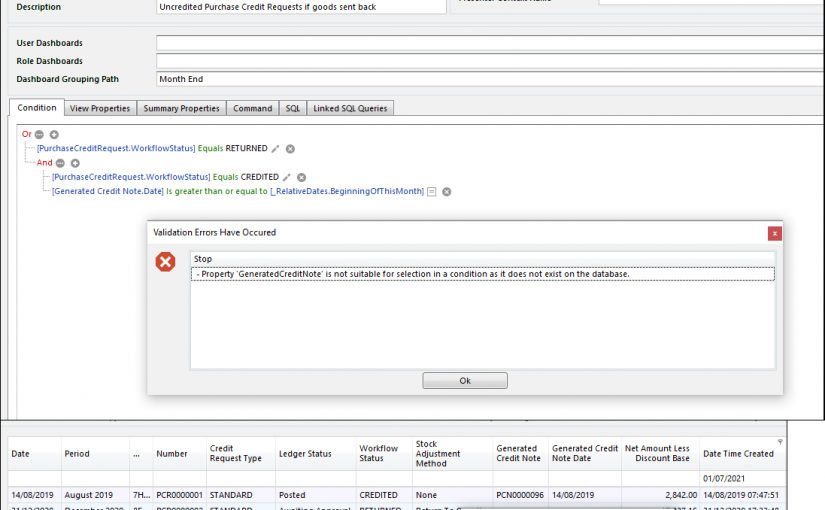
Task: Click the User Dashboards field
Action: 490,43
